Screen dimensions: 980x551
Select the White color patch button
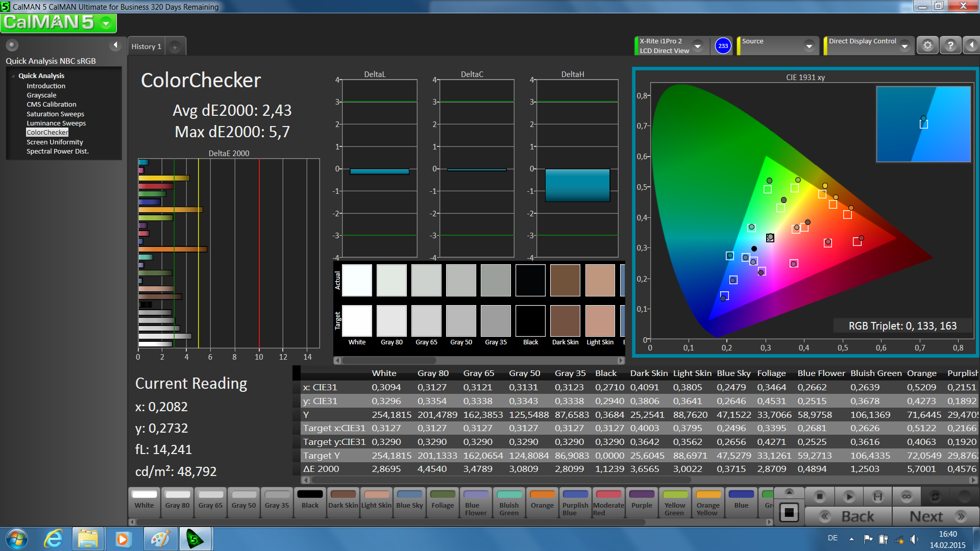144,503
